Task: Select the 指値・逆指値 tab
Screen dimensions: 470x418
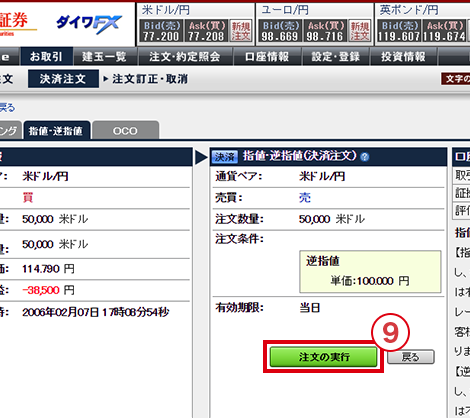Action: tap(56, 130)
